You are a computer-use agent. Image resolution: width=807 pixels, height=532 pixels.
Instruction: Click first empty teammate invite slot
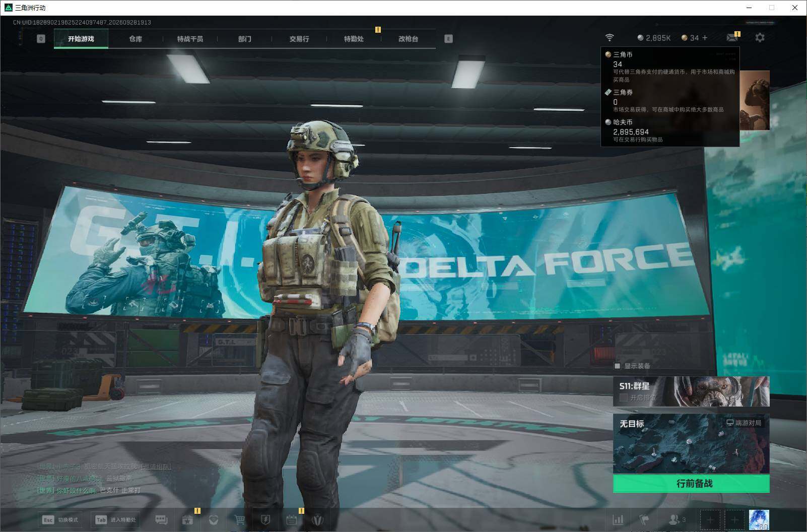(x=710, y=519)
